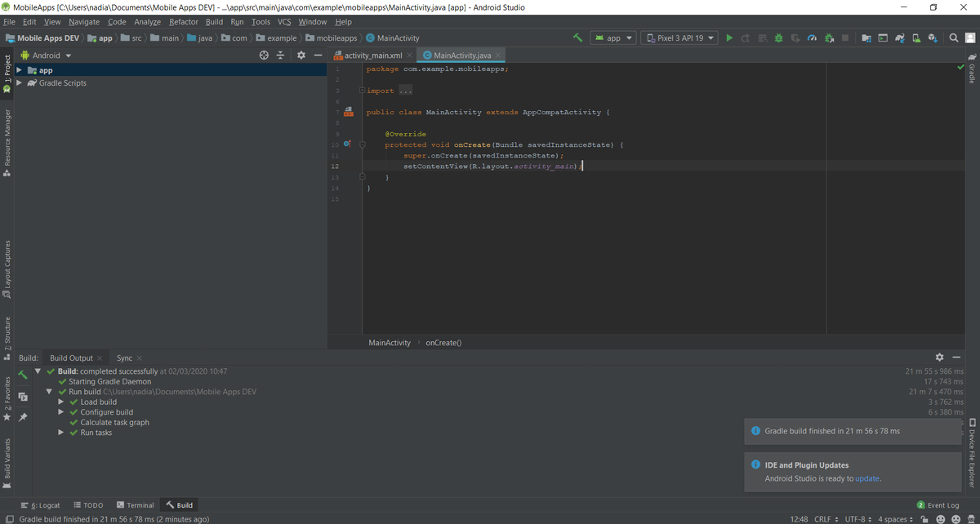Collapse the Build completed successfully node
980x524 pixels.
pos(38,371)
